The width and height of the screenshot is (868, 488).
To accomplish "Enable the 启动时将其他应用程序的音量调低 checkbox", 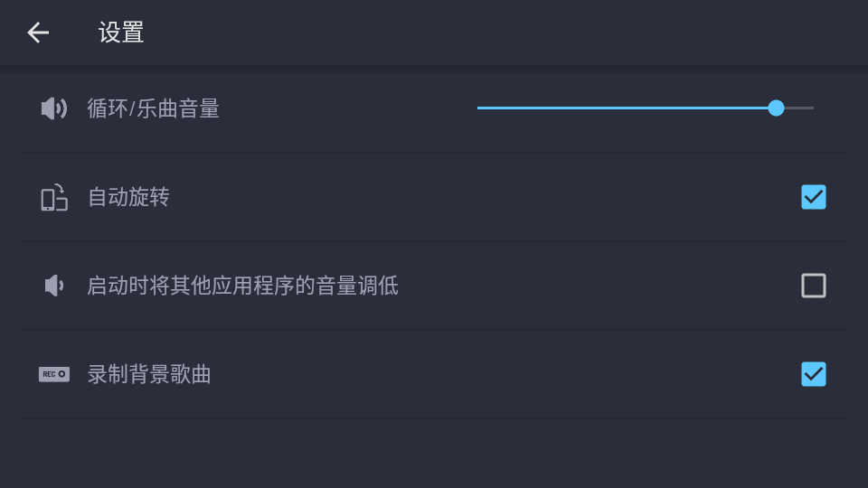I will 814,286.
